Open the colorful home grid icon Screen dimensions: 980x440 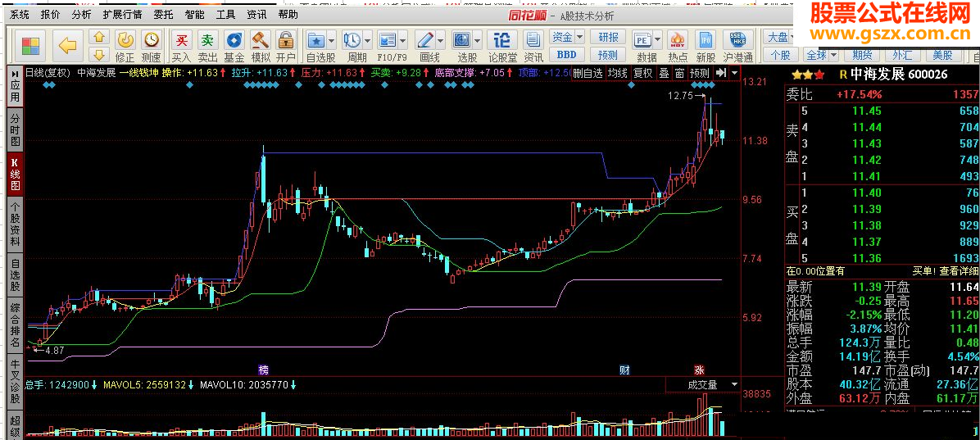(x=30, y=46)
